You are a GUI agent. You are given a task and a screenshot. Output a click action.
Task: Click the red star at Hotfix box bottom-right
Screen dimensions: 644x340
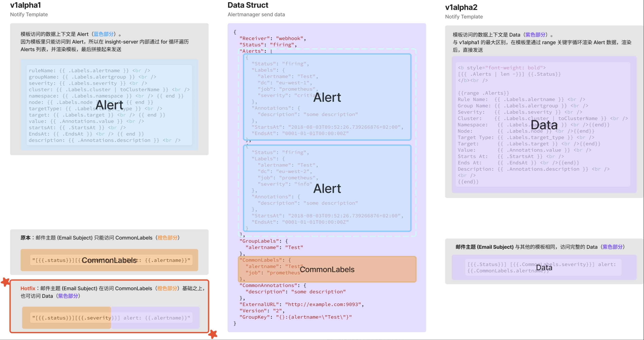point(213,334)
